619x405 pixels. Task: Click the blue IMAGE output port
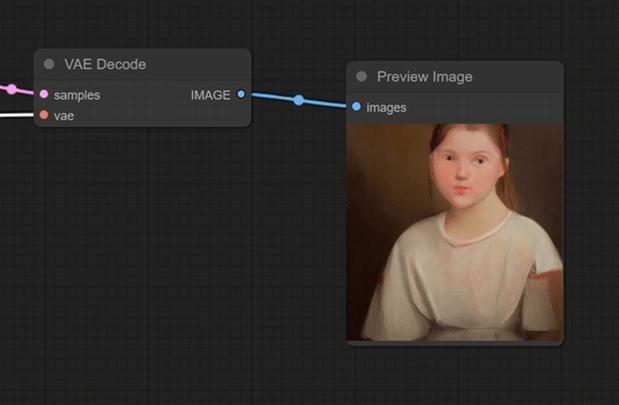[241, 94]
